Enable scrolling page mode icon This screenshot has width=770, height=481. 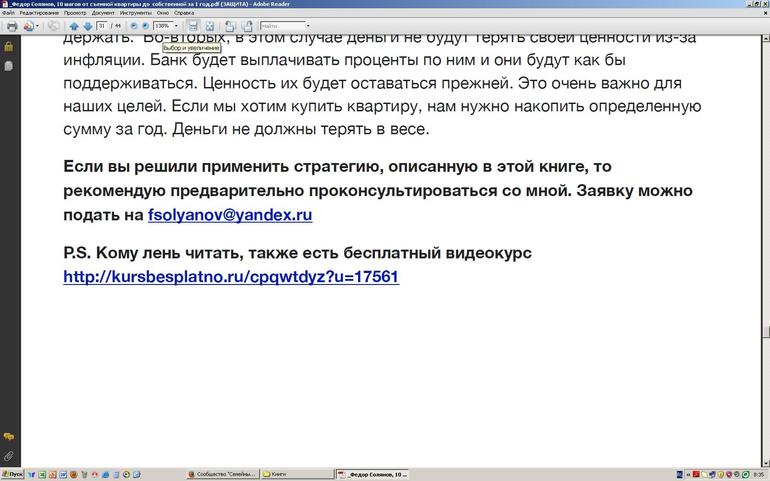(193, 26)
